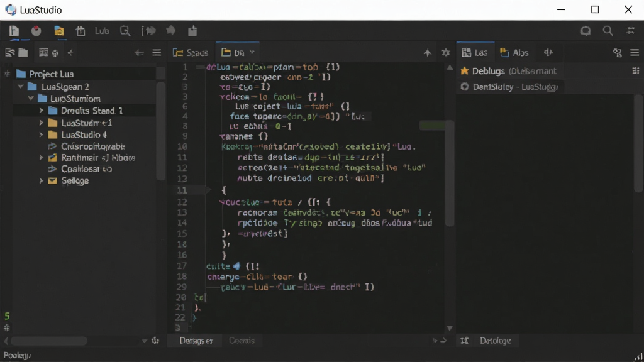Select the Coahlosar to file
This screenshot has height=362, width=644.
point(80,169)
